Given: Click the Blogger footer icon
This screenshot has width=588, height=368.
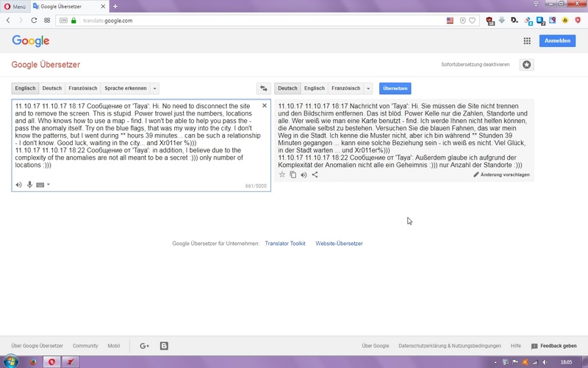Looking at the screenshot, I should tap(164, 346).
